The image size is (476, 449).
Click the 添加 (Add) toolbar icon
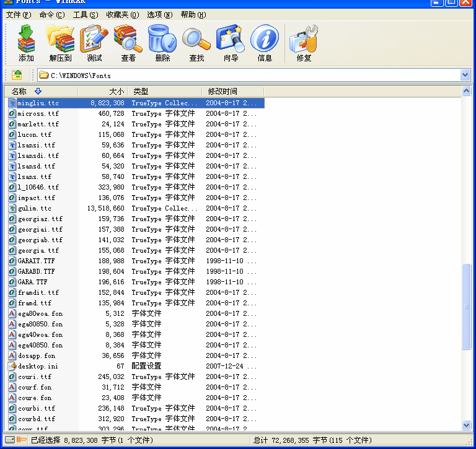(x=26, y=43)
